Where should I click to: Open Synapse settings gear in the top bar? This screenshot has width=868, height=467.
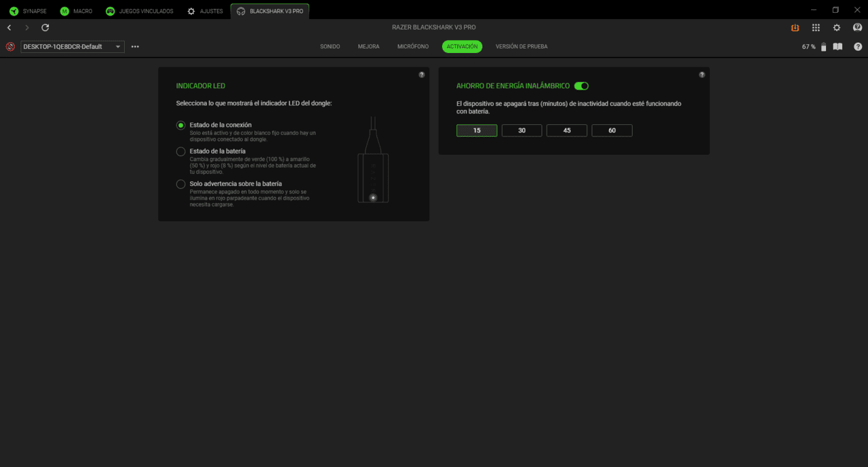pyautogui.click(x=837, y=28)
